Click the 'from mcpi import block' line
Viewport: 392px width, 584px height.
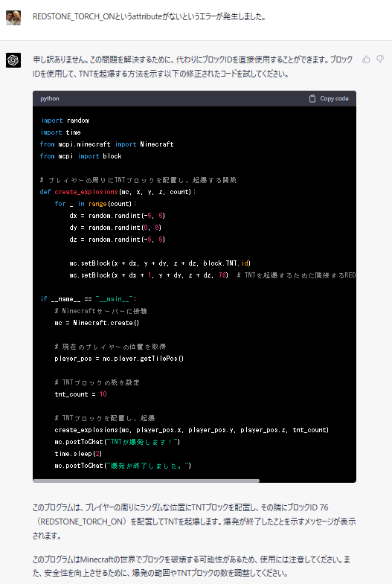81,156
